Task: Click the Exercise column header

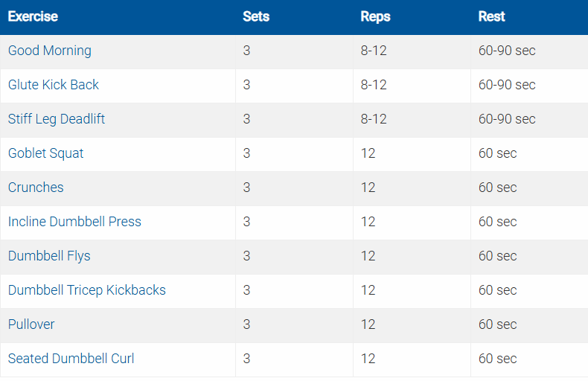Action: (x=33, y=16)
